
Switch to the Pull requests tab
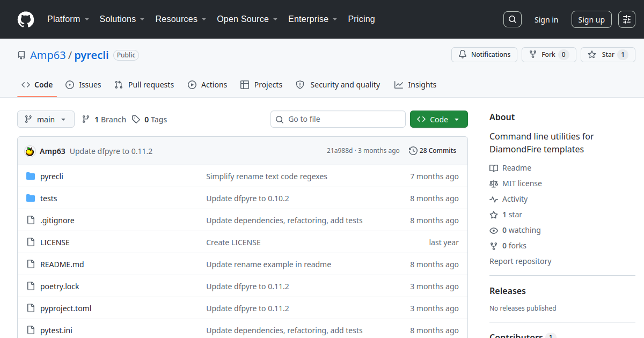coord(144,85)
